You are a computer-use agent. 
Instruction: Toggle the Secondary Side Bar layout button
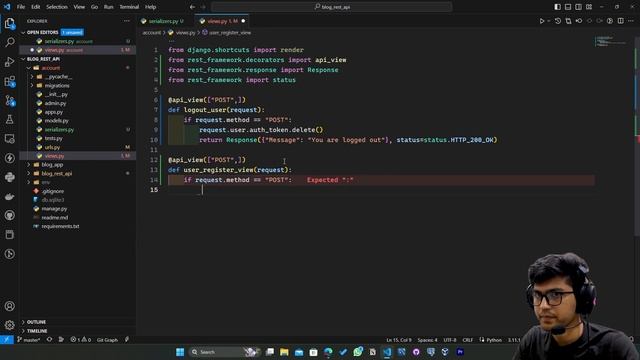pyautogui.click(x=578, y=7)
